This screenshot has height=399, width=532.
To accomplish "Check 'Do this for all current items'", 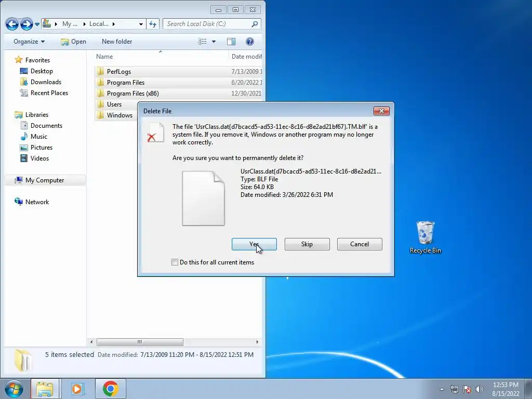I will click(x=175, y=262).
